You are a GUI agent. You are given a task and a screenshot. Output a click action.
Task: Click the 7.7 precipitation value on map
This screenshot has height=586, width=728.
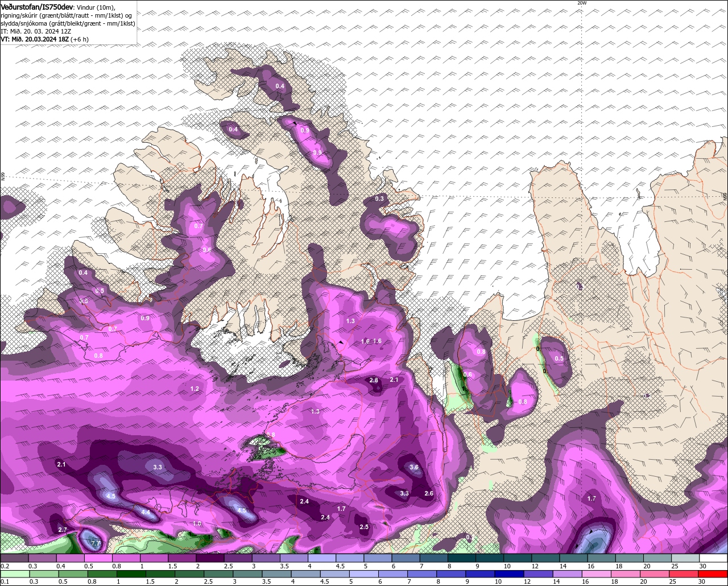tap(95, 544)
